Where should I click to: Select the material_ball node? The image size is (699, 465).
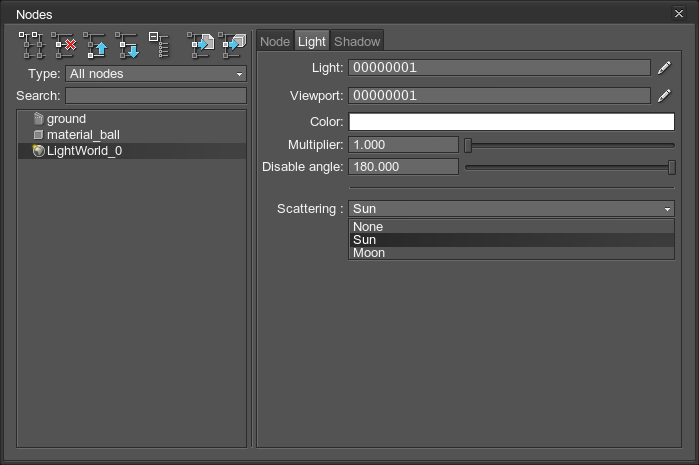[82, 135]
